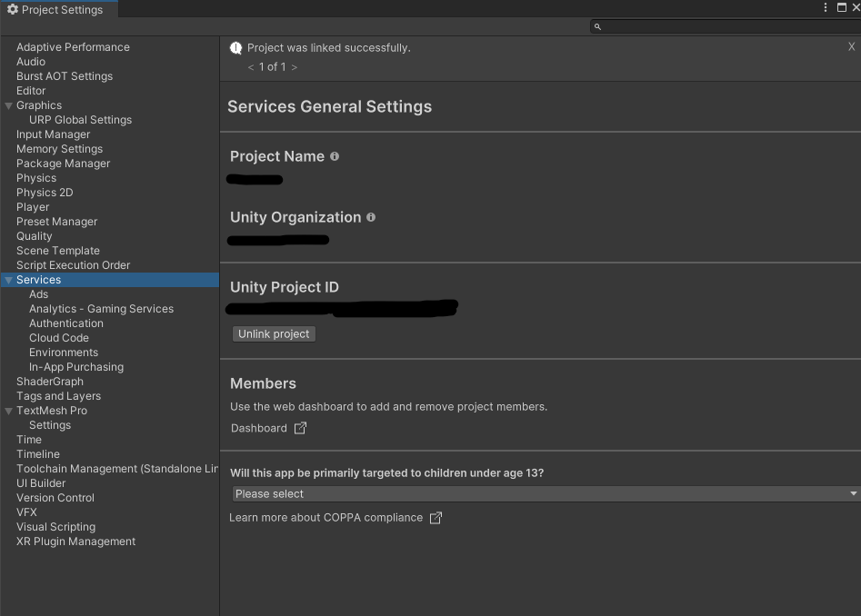861x616 pixels.
Task: Collapse the Graphics tree section
Action: tap(8, 105)
